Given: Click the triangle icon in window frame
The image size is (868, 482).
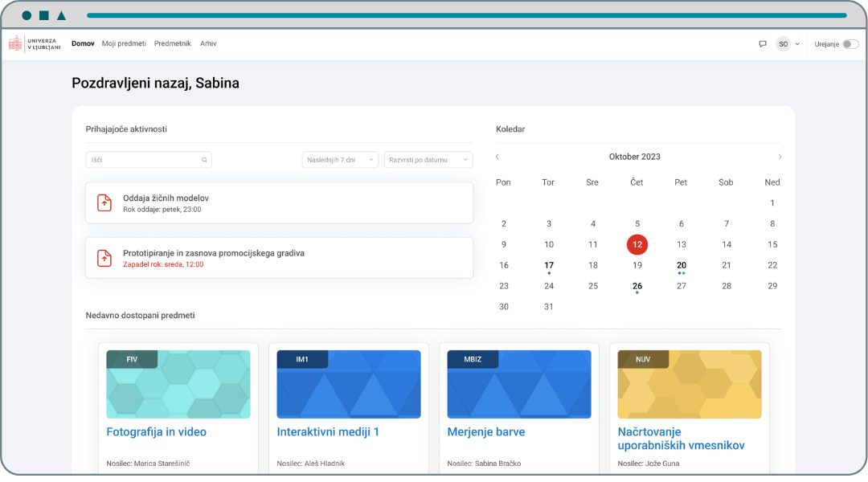Looking at the screenshot, I should (x=61, y=15).
